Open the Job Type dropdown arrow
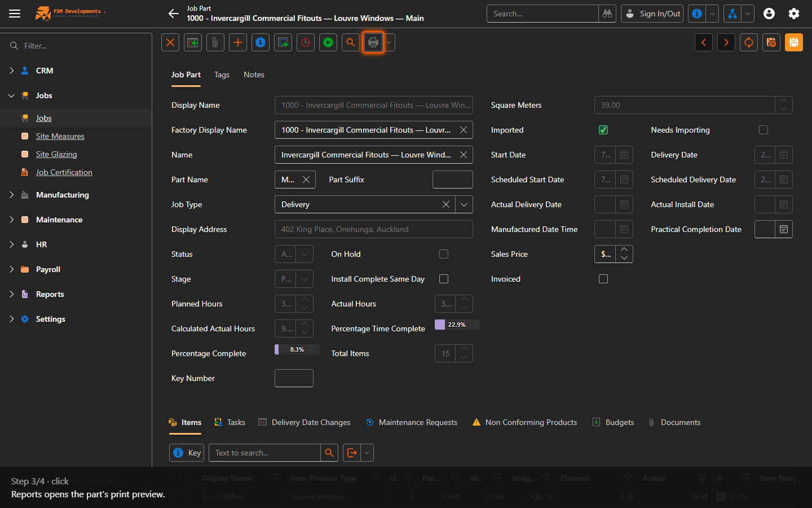812x508 pixels. click(464, 204)
